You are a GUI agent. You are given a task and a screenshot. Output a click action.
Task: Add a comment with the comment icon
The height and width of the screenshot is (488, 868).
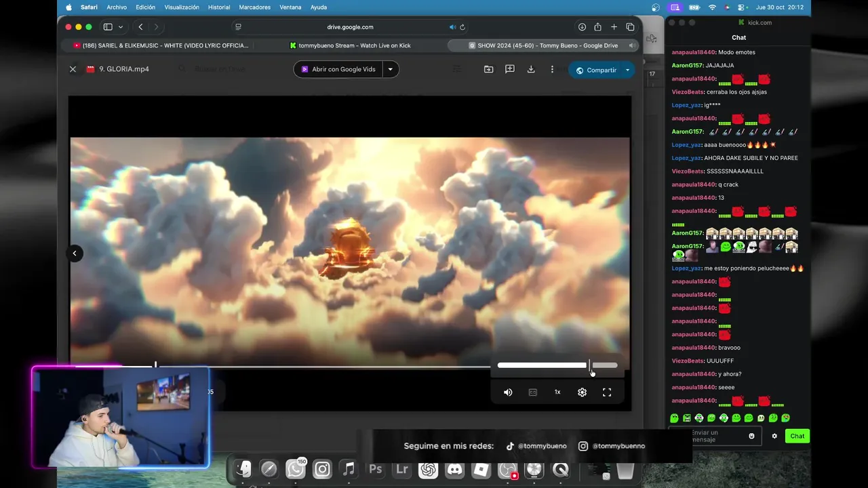coord(510,69)
